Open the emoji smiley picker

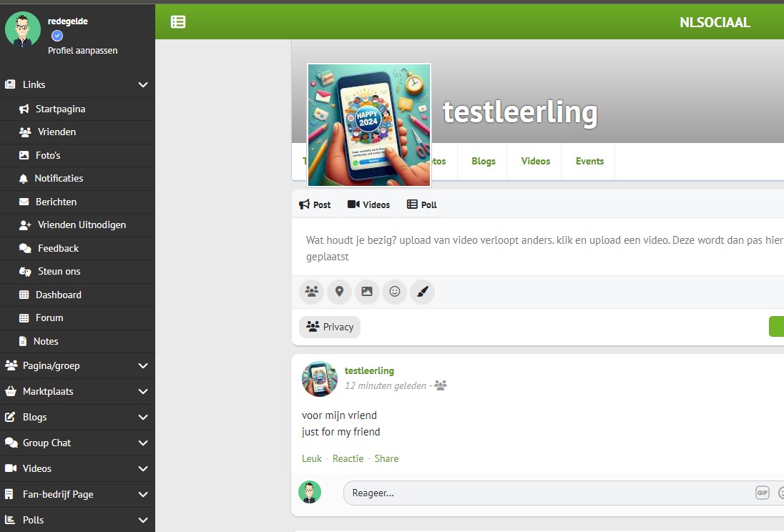[x=395, y=292]
